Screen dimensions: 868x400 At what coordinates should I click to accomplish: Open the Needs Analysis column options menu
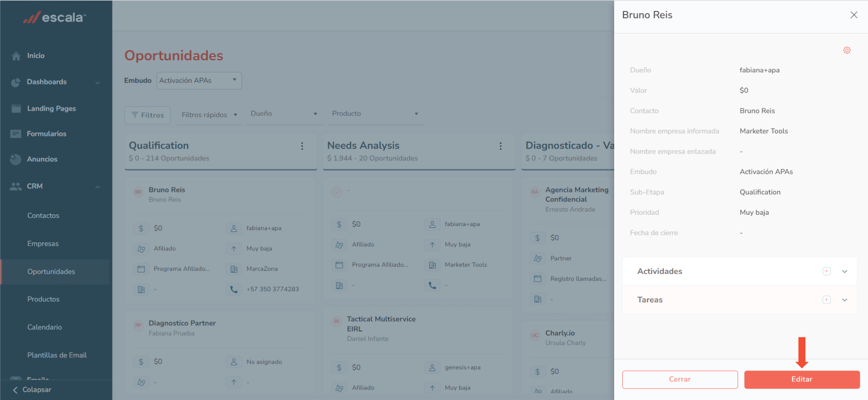500,146
